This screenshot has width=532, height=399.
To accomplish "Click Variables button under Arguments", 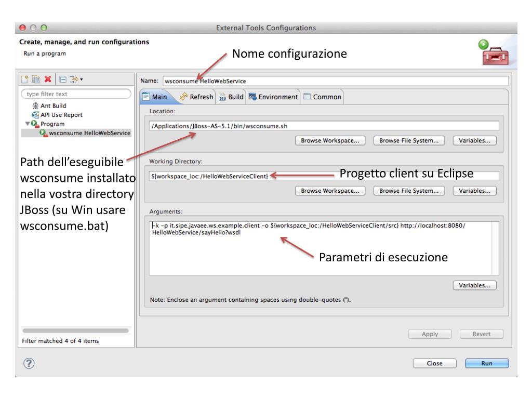I will (475, 285).
